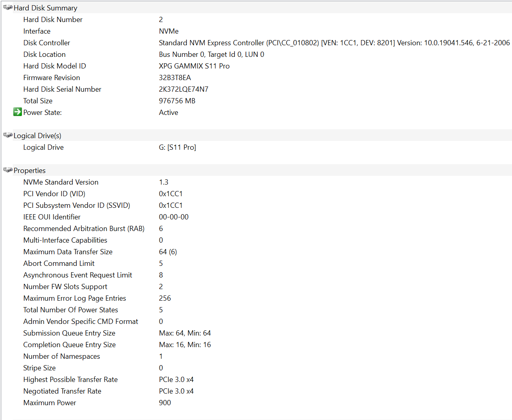Screen dimensions: 512x420
Task: Click the 900 maximum power value
Action: (165, 403)
